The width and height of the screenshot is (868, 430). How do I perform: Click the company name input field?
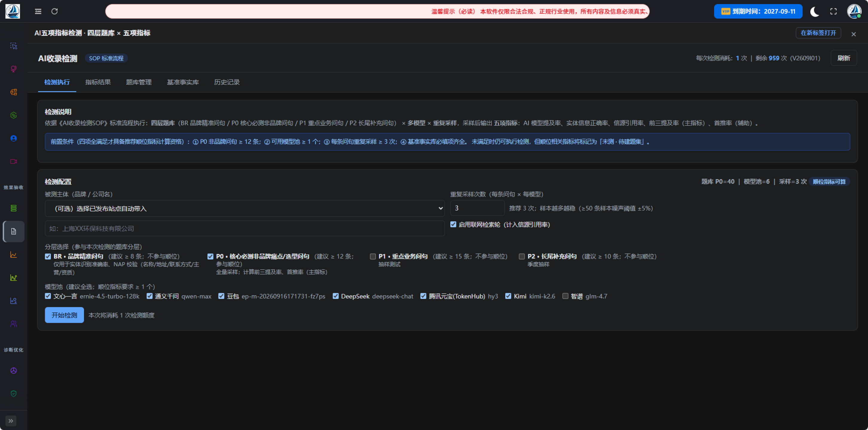tap(245, 229)
